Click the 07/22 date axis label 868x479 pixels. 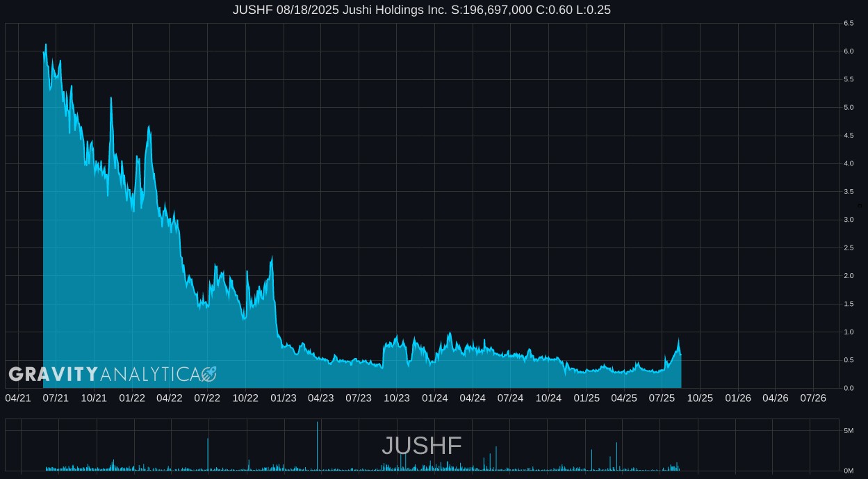click(207, 398)
